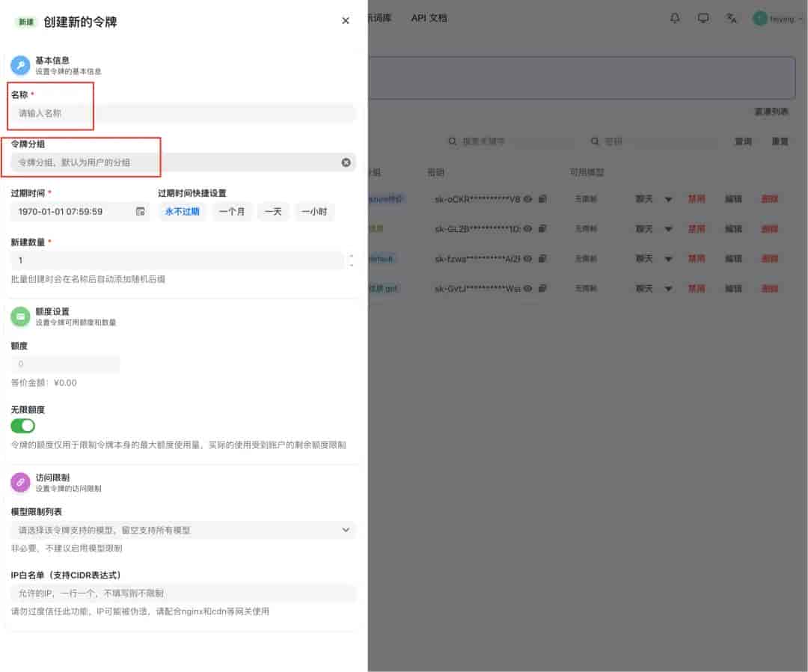The image size is (808, 672).
Task: Click the 额度 amount input field
Action: (x=65, y=364)
